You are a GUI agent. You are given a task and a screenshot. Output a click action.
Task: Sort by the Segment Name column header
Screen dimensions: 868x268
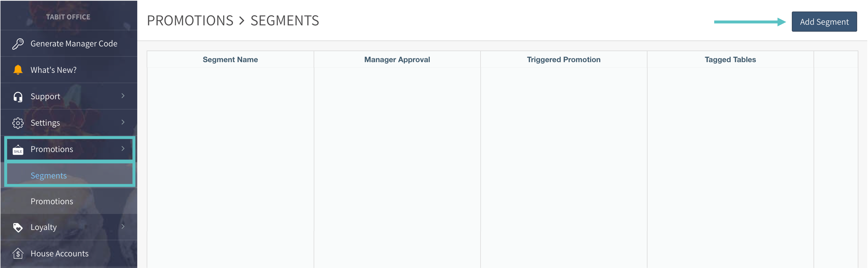click(230, 60)
